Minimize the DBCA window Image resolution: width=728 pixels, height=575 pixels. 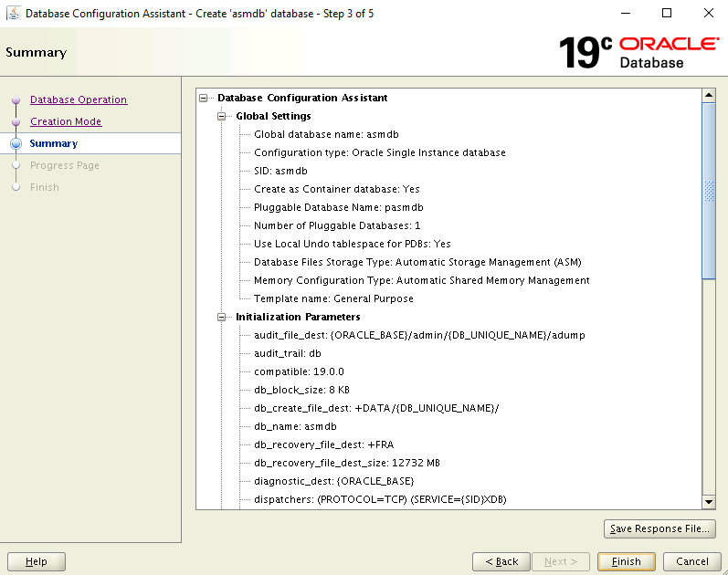[x=626, y=13]
